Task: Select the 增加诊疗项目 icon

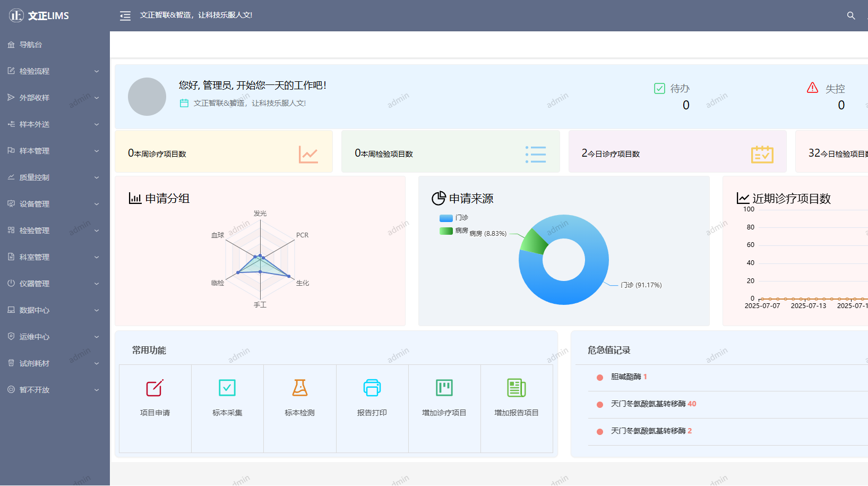Action: coord(444,388)
